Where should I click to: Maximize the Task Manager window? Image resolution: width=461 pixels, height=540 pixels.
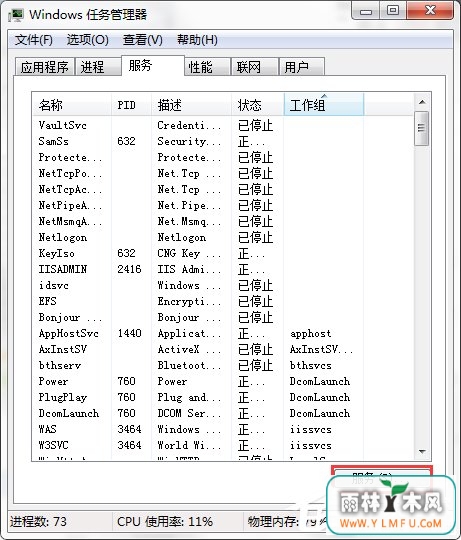[393, 11]
